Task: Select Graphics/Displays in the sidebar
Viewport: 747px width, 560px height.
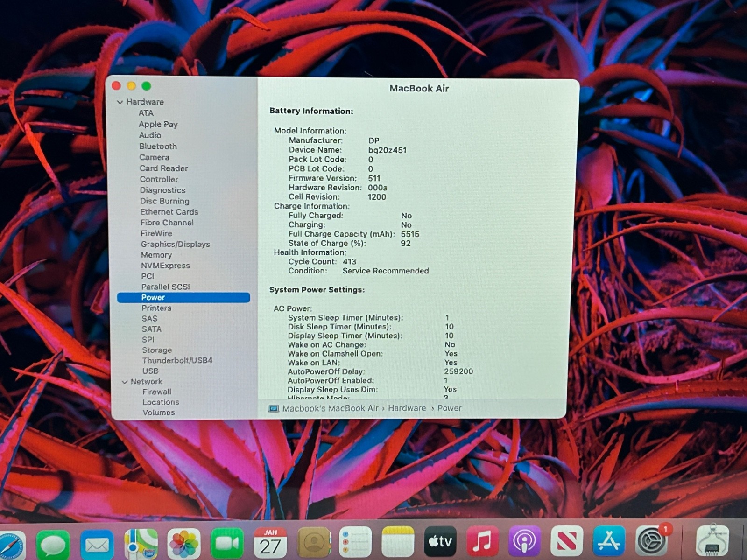Action: pos(175,244)
